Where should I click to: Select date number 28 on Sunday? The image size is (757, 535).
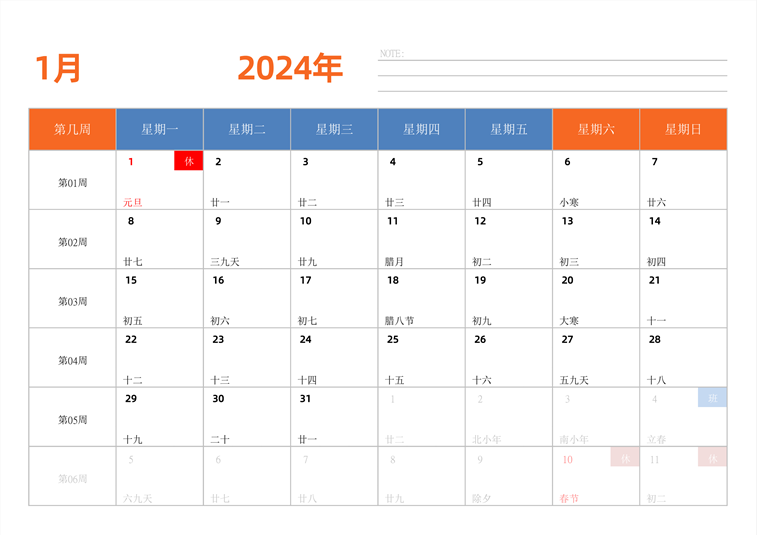[x=655, y=340]
